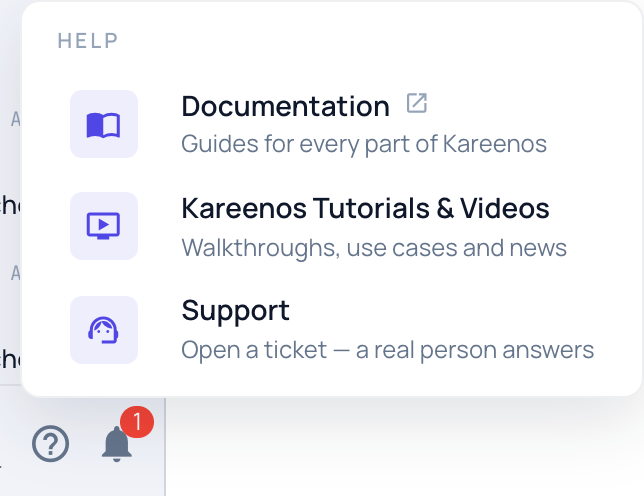Open notifications via the bell icon
Viewport: 644px width, 496px height.
pos(117,444)
